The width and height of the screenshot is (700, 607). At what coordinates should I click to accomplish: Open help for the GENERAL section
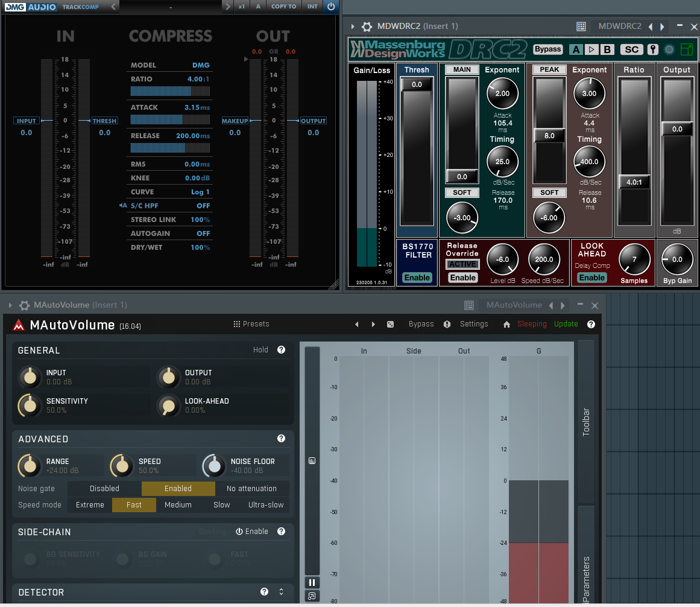(x=281, y=350)
